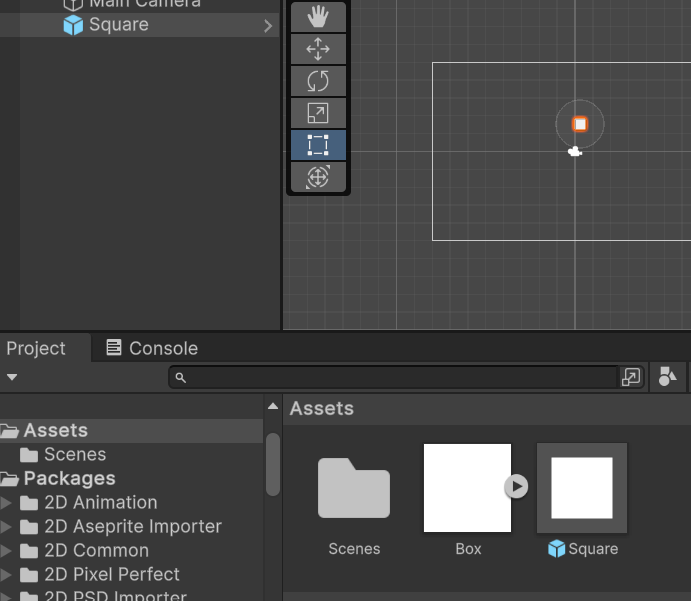Screen dimensions: 691x601
Task: Select the Scale tool
Action: pos(318,113)
